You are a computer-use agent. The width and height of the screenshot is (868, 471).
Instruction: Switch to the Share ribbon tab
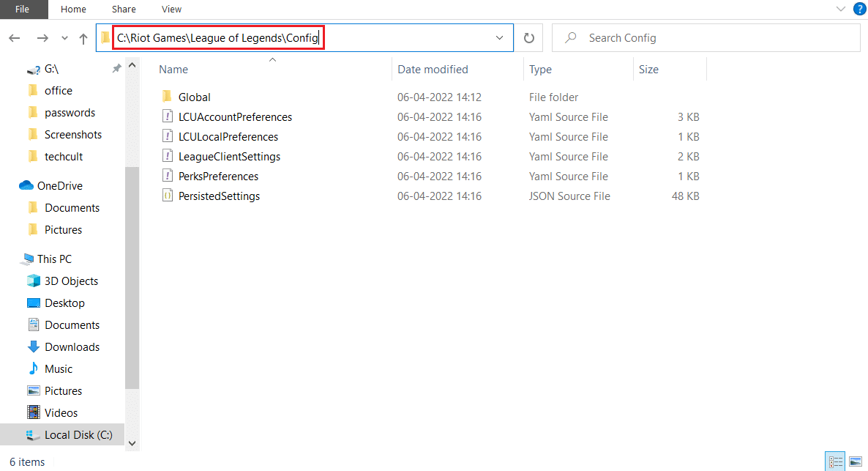click(124, 10)
